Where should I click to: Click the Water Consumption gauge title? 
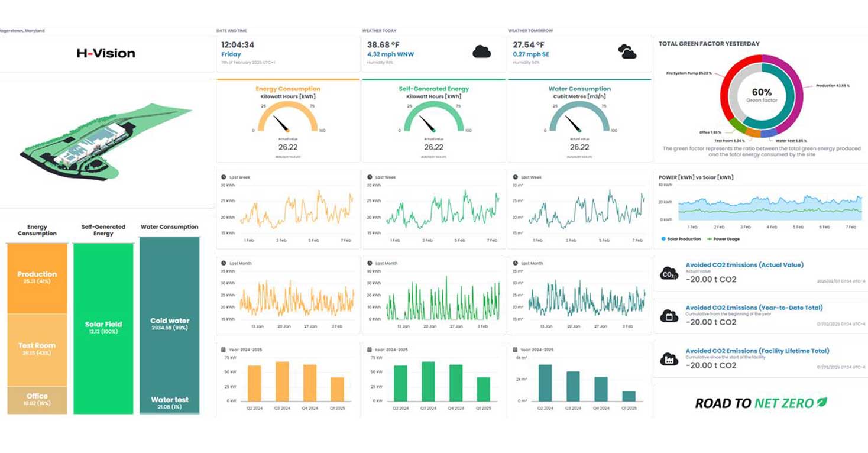coord(579,89)
